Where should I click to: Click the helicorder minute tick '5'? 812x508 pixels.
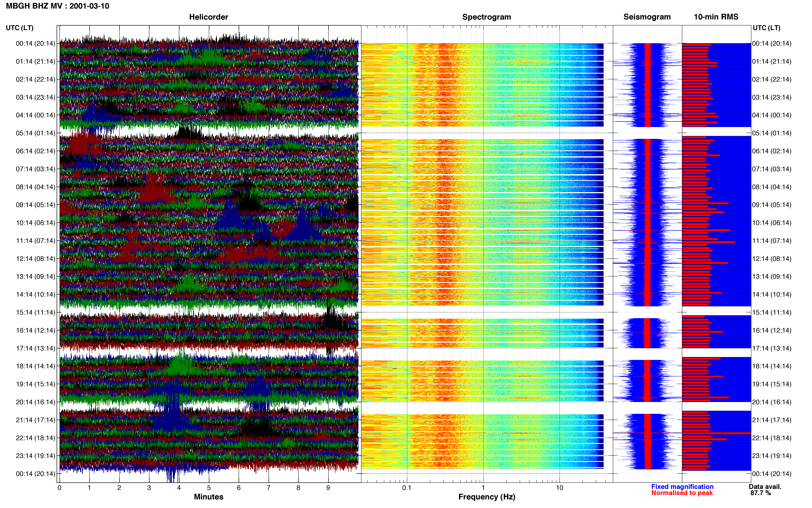[209, 488]
